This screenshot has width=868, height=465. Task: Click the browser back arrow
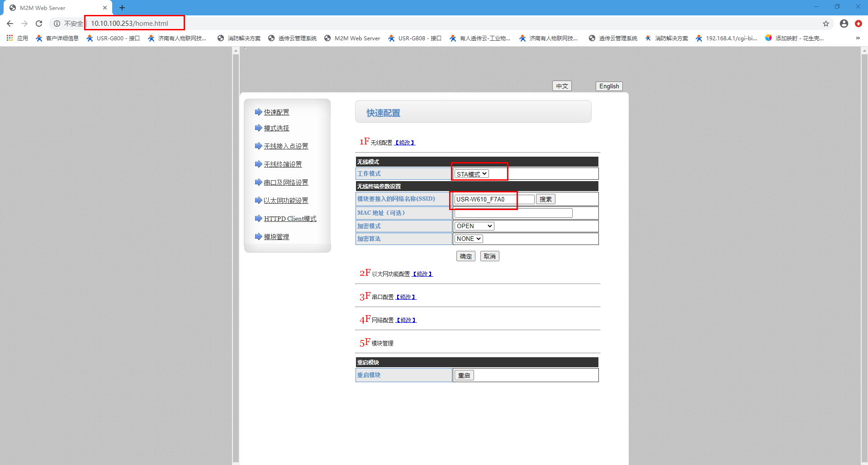(x=10, y=24)
